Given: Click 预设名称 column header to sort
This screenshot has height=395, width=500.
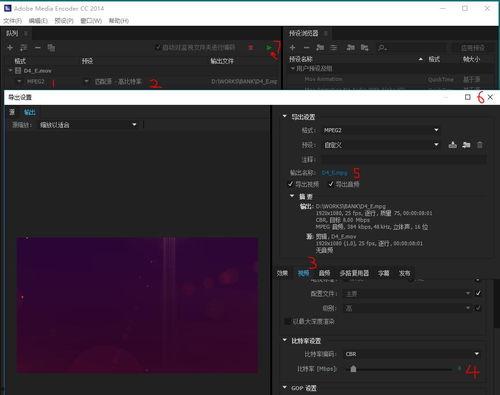Looking at the screenshot, I should (x=301, y=59).
